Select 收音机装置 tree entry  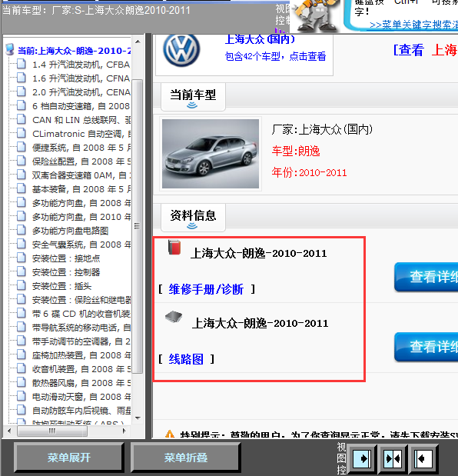(x=81, y=369)
